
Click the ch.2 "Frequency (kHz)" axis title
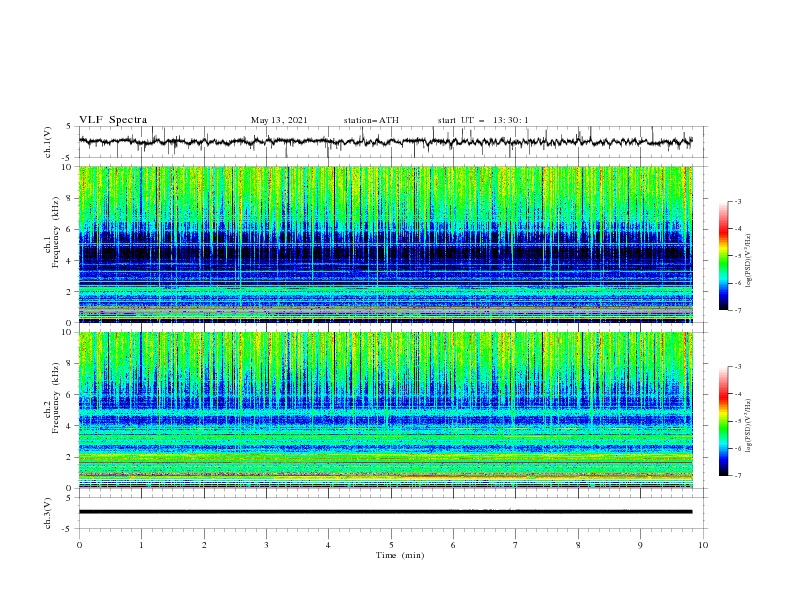(x=57, y=398)
